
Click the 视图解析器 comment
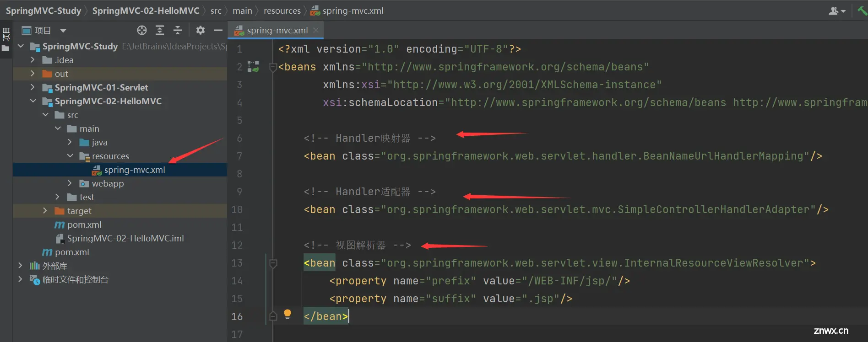click(358, 245)
